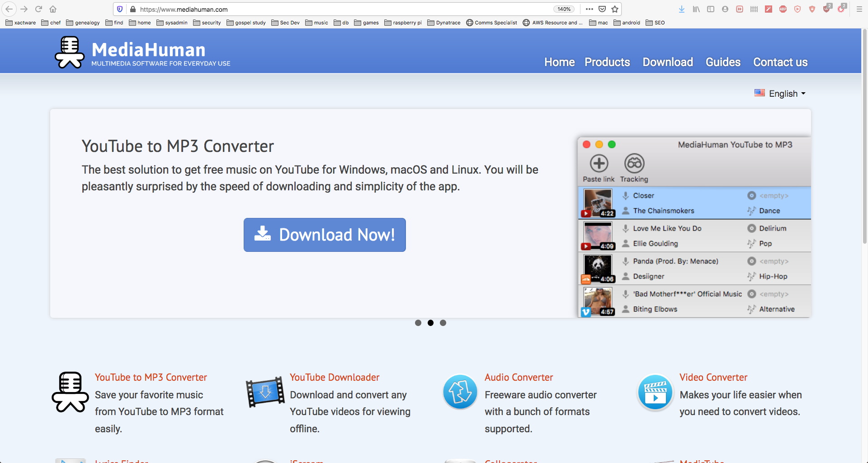Open the Video Converter link
The image size is (868, 463).
pyautogui.click(x=713, y=377)
